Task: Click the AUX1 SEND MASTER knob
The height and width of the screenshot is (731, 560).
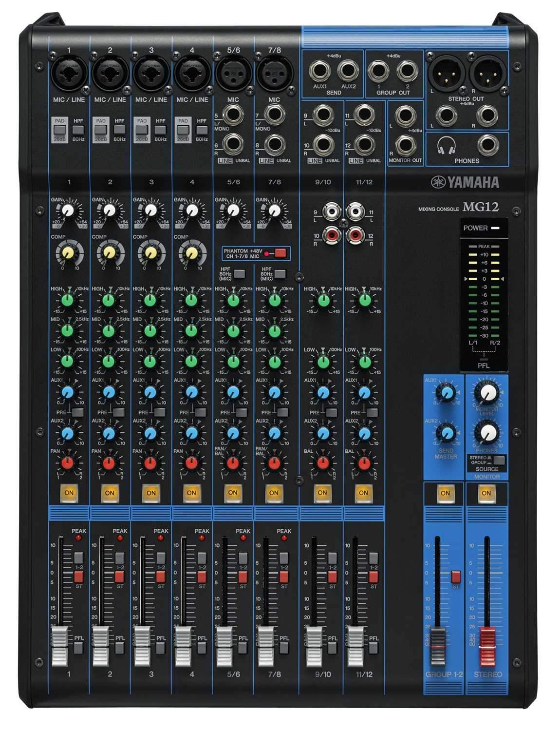Action: (x=445, y=392)
